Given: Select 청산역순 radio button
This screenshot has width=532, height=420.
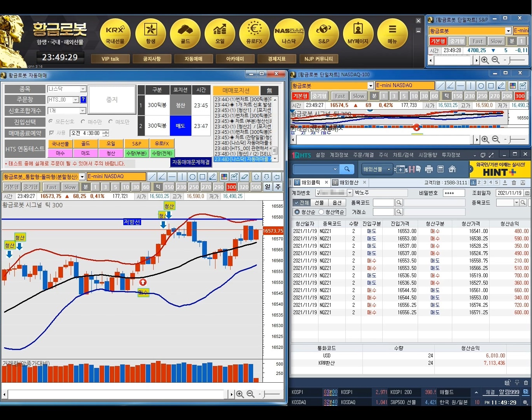Looking at the screenshot, I should [321, 212].
